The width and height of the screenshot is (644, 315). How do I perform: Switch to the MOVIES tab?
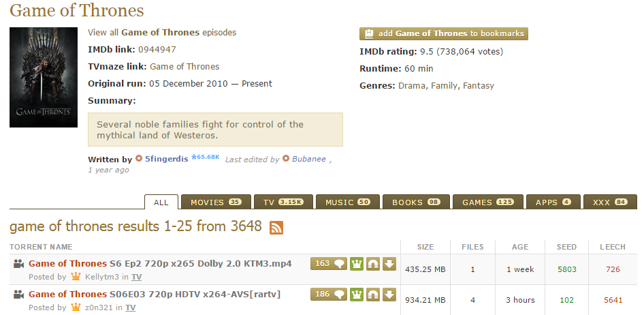[216, 202]
